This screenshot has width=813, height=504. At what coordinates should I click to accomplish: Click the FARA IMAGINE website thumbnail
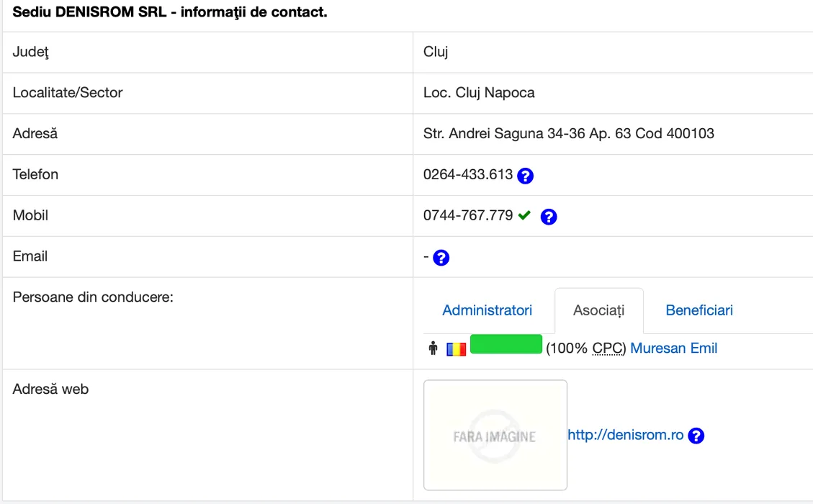[x=495, y=435]
